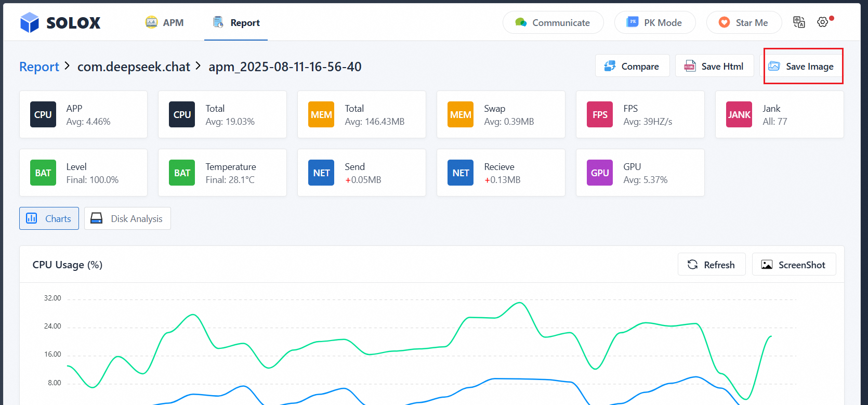This screenshot has width=868, height=405.
Task: Click the CPU Usage (%) title
Action: tap(68, 265)
